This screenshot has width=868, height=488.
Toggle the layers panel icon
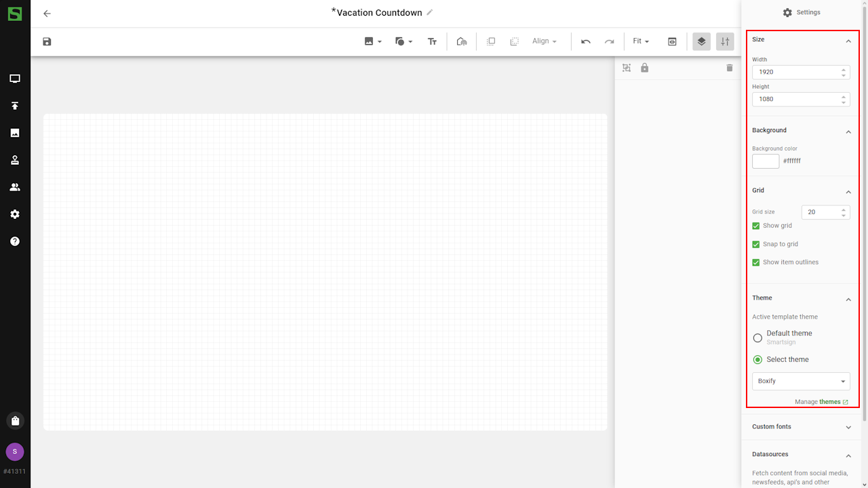click(701, 41)
